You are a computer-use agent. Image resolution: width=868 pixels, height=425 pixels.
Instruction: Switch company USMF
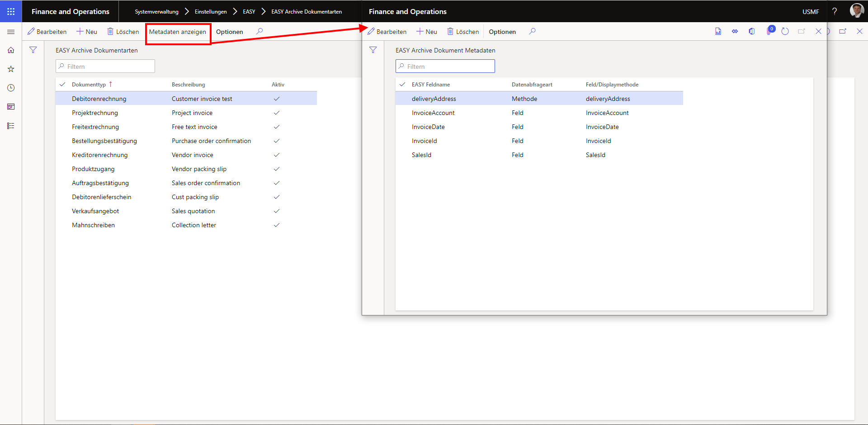coord(811,12)
